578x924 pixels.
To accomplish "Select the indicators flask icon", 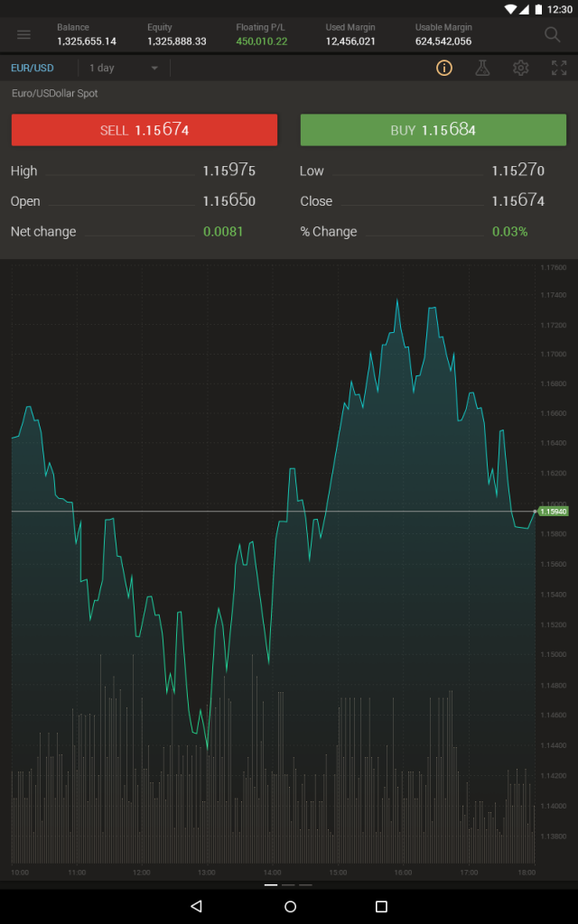I will click(x=482, y=67).
